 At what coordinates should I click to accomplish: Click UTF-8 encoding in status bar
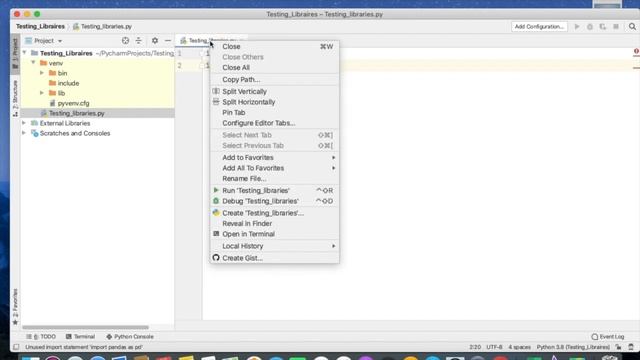[494, 347]
